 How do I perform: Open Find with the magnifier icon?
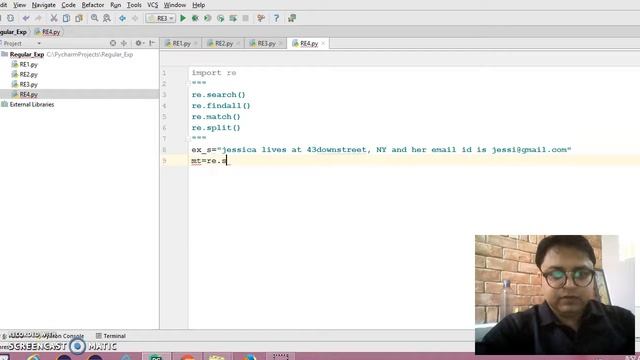pyautogui.click(x=94, y=18)
